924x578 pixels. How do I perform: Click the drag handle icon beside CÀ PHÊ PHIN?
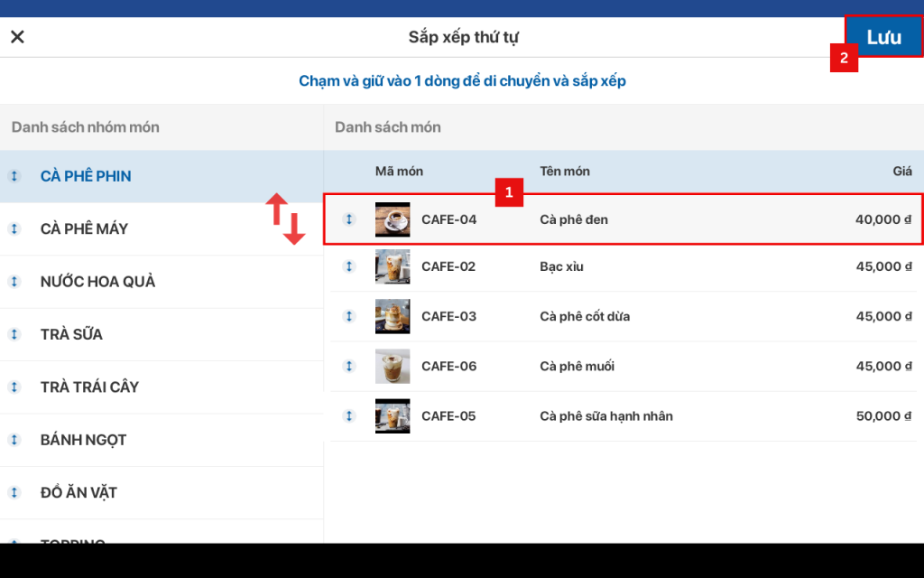[14, 176]
